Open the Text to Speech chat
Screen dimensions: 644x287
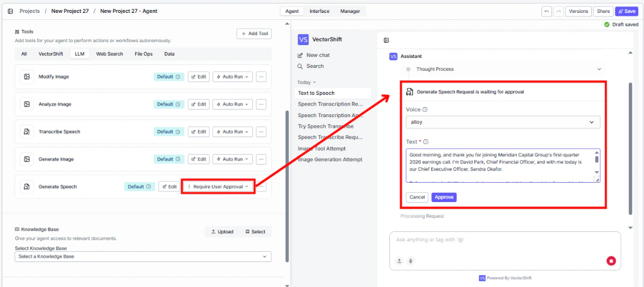333,93
